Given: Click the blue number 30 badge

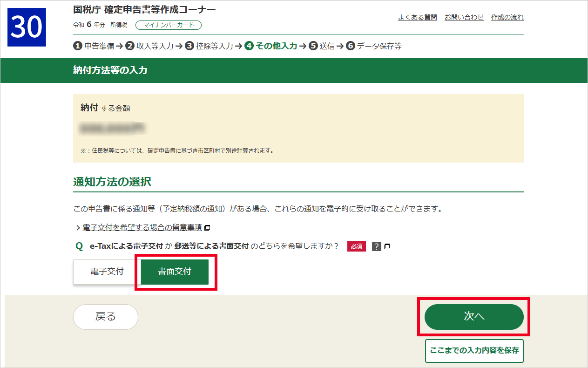Looking at the screenshot, I should (x=27, y=27).
